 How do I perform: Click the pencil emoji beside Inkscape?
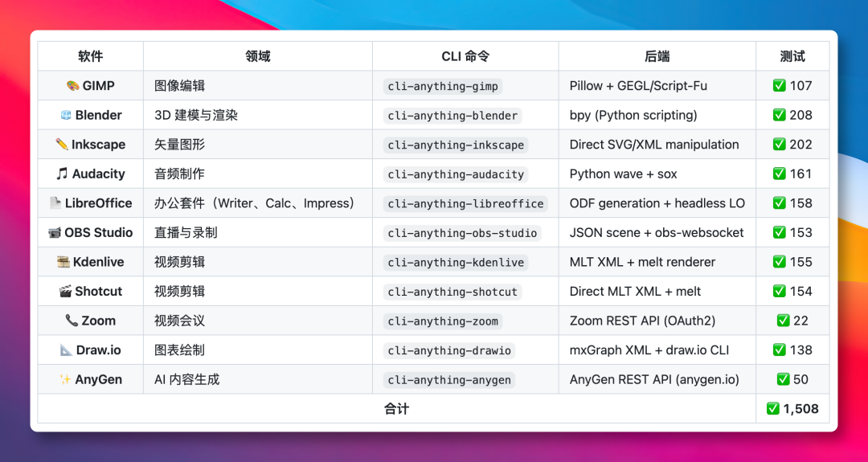(62, 145)
